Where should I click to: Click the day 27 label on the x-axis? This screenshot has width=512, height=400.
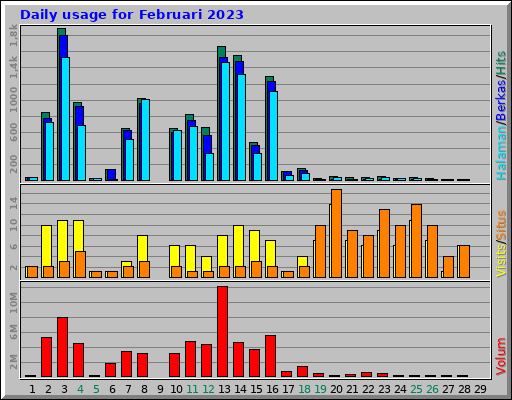[448, 389]
